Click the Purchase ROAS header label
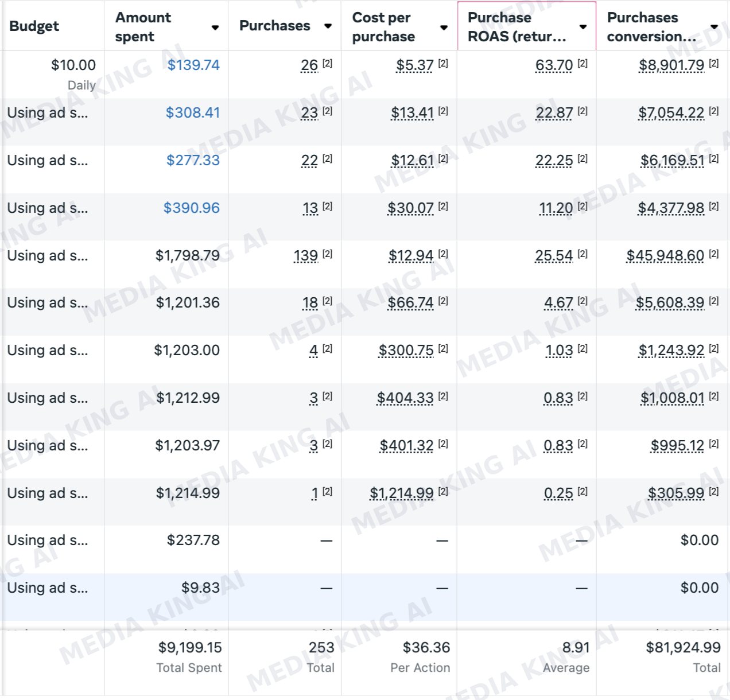Viewport: 730px width, 700px height. coord(517,27)
